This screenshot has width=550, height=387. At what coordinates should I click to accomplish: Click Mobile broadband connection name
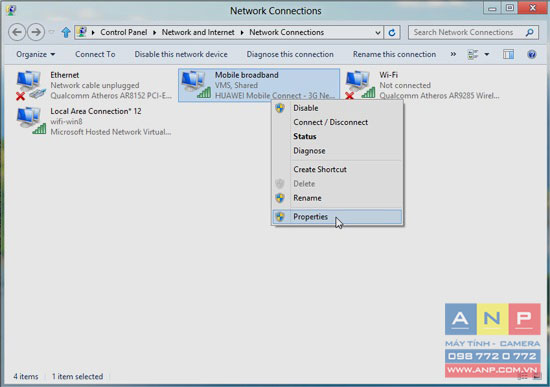[x=247, y=75]
